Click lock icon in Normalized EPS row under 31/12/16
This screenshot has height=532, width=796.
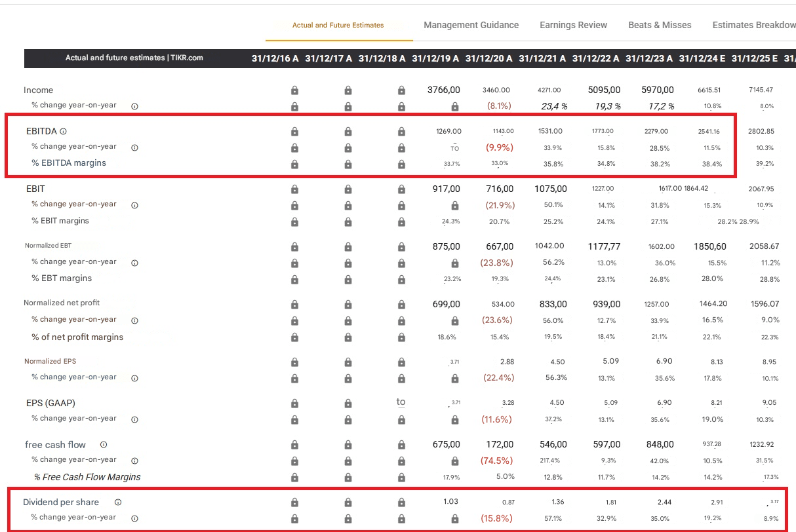[294, 362]
